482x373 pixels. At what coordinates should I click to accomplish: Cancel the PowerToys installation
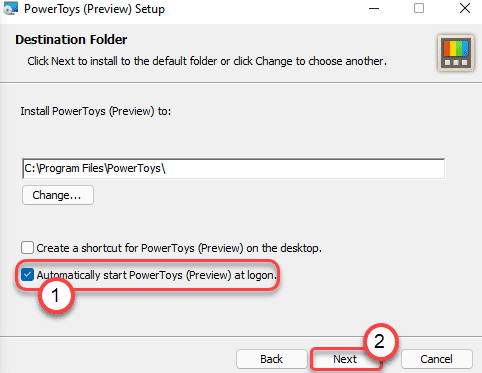[x=437, y=359]
